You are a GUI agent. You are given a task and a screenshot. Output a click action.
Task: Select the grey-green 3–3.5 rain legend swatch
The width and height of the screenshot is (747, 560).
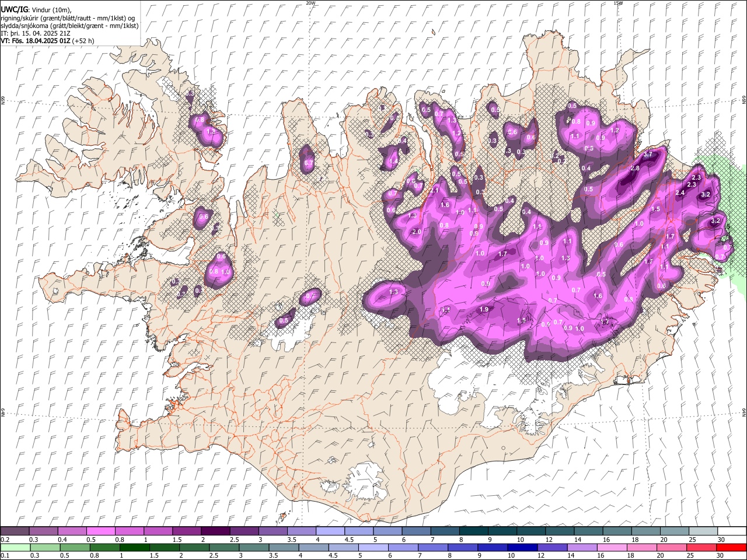point(254,547)
